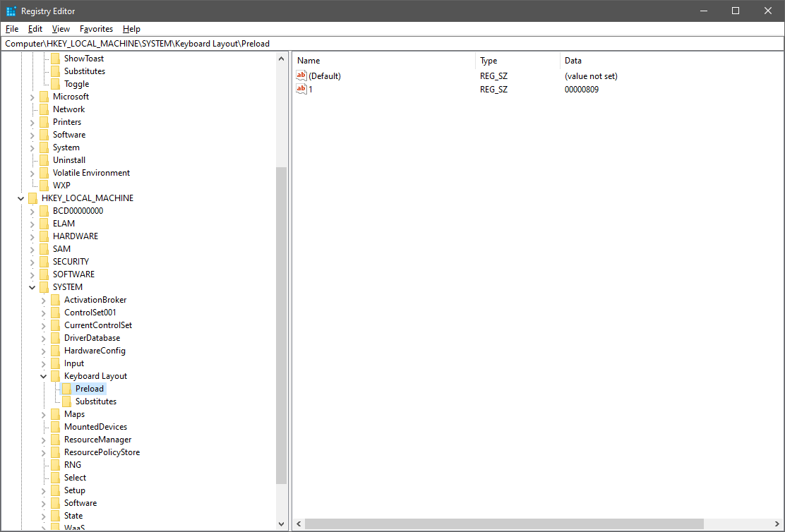Collapse the Keyboard Layout key
Image resolution: width=785 pixels, height=532 pixels.
tap(44, 376)
